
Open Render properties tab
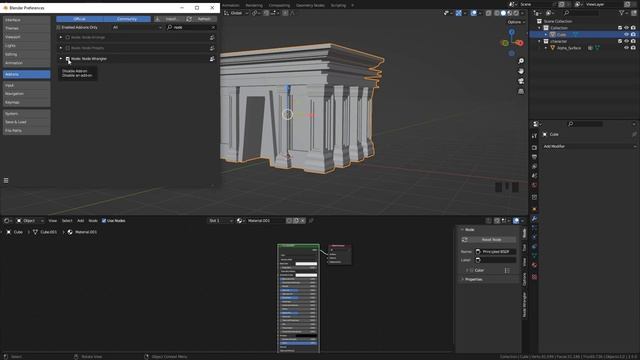[534, 147]
